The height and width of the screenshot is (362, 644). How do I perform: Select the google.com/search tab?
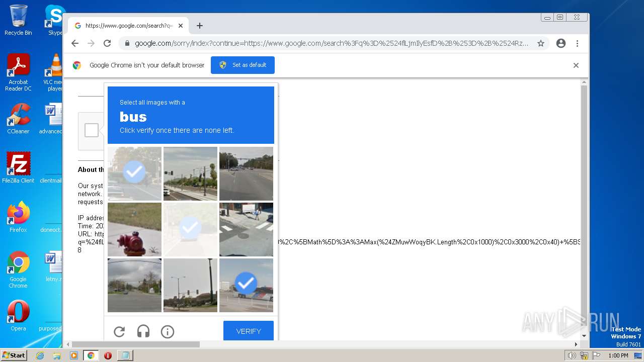click(129, 26)
